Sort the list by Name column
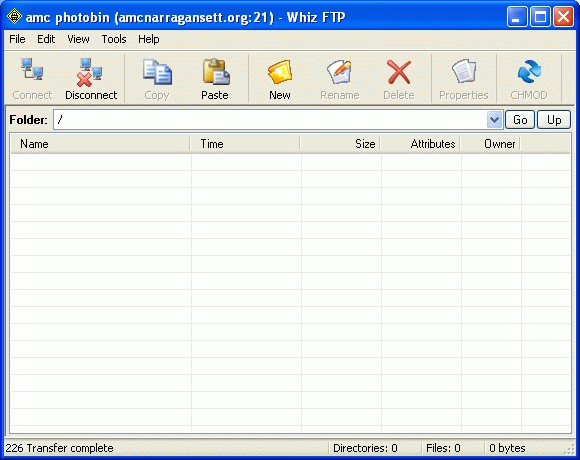 [x=100, y=143]
